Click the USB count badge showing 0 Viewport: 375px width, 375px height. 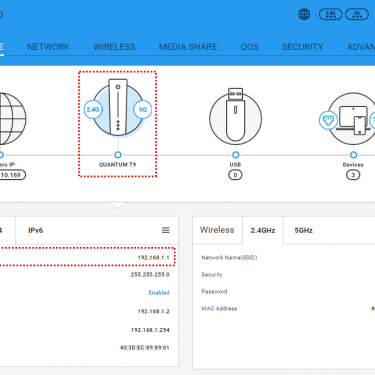[x=235, y=175]
